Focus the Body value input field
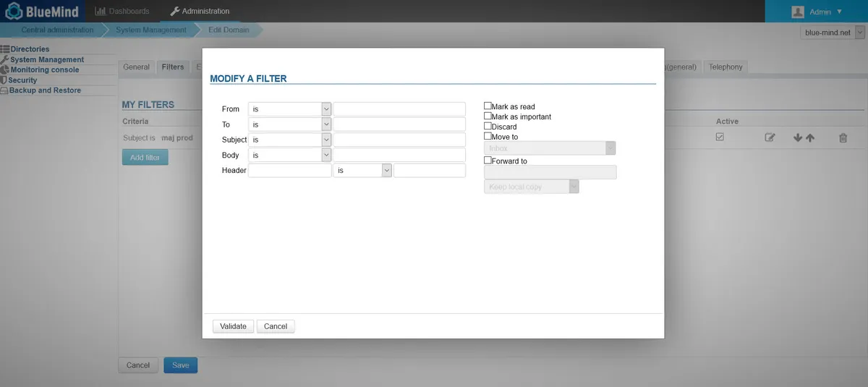Image resolution: width=868 pixels, height=387 pixels. (x=399, y=155)
